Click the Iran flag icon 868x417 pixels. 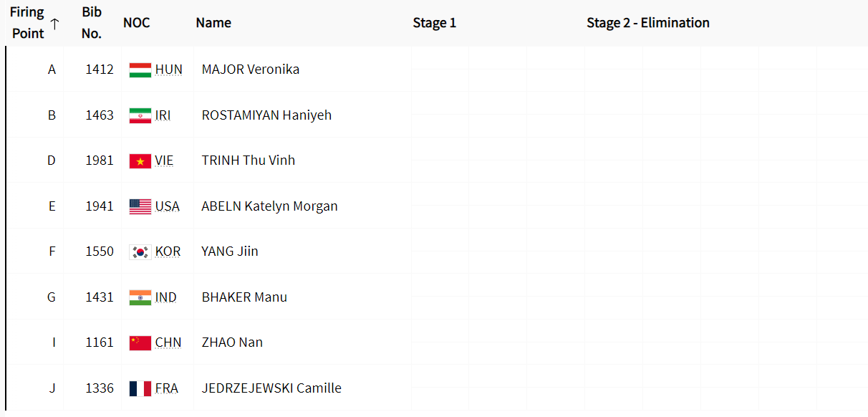tap(140, 115)
